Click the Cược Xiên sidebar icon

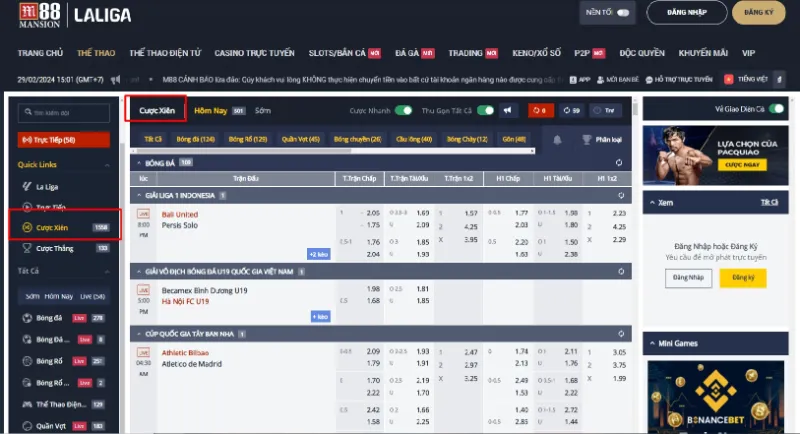click(27, 227)
